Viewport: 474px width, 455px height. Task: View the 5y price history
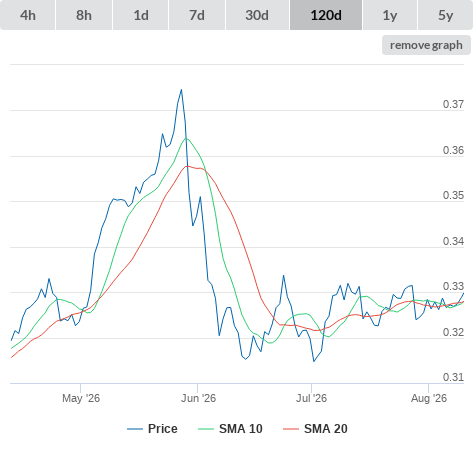click(446, 15)
